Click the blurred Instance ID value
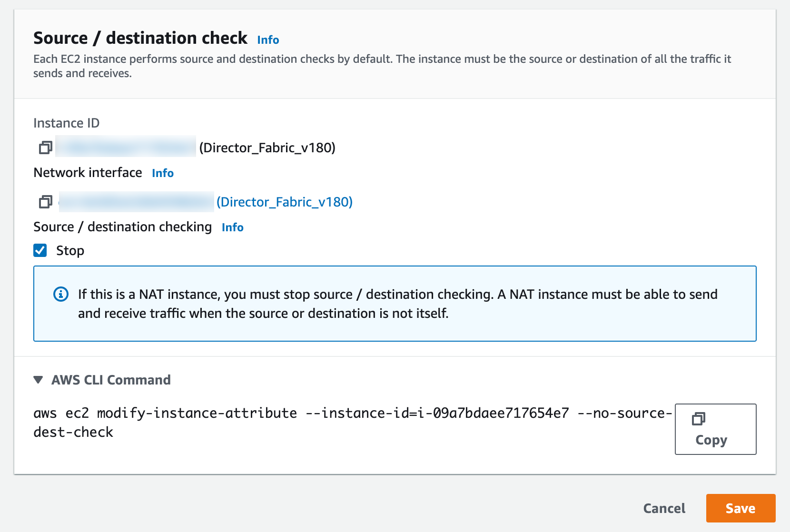This screenshot has height=532, width=790. tap(126, 147)
